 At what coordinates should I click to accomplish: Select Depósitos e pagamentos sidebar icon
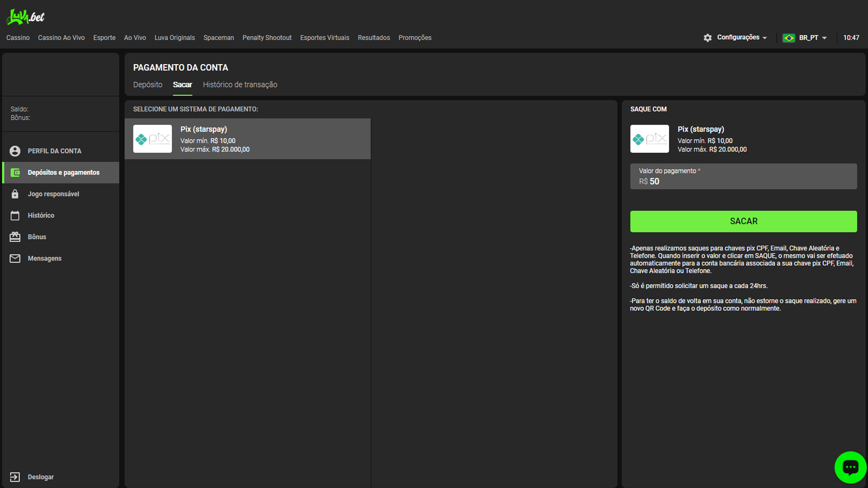click(17, 172)
